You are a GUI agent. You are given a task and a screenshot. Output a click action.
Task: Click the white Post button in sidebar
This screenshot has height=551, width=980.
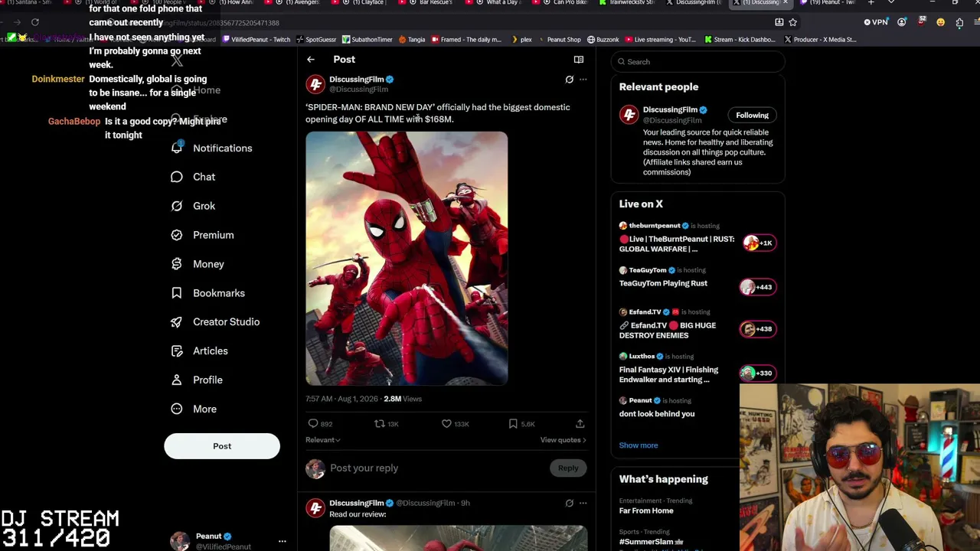pos(222,446)
